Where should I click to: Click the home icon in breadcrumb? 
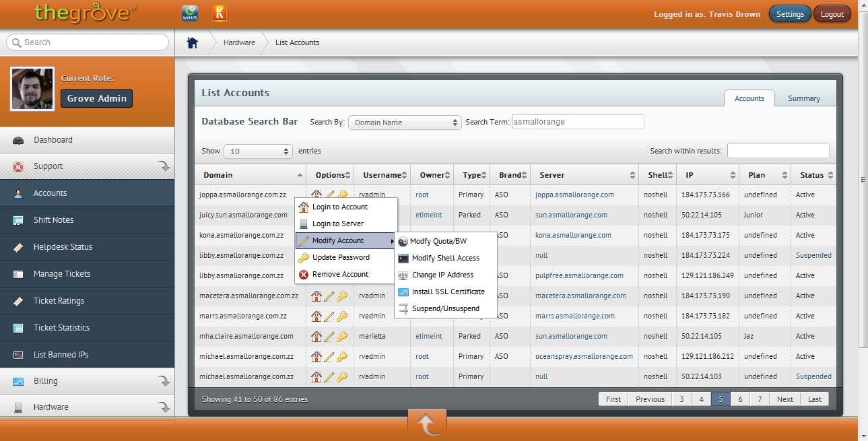click(193, 42)
